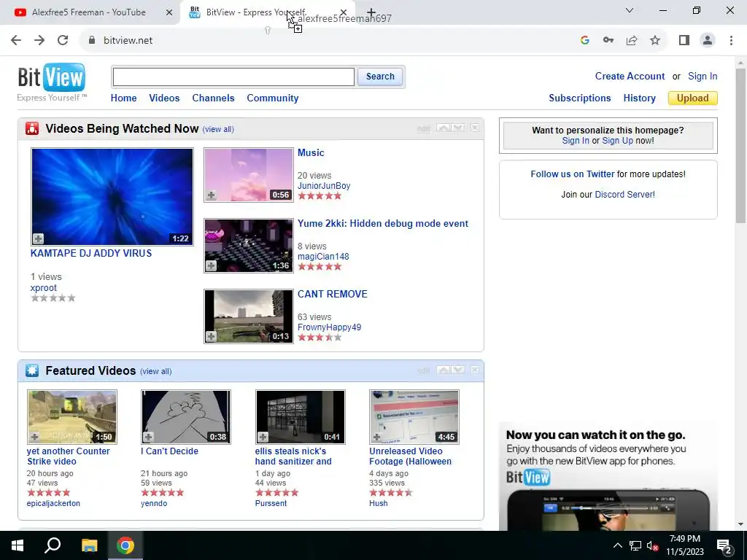747x560 pixels.
Task: Open Channels in BitView nav
Action: point(214,98)
